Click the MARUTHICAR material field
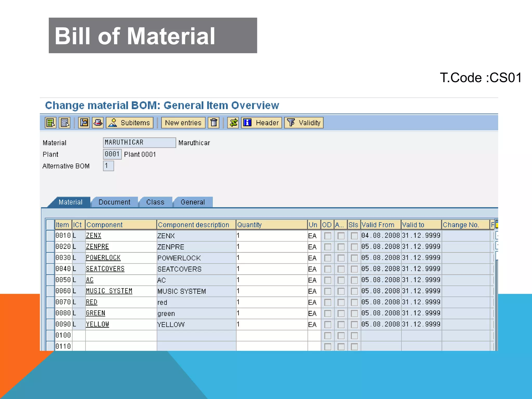532x399 pixels. [x=139, y=143]
